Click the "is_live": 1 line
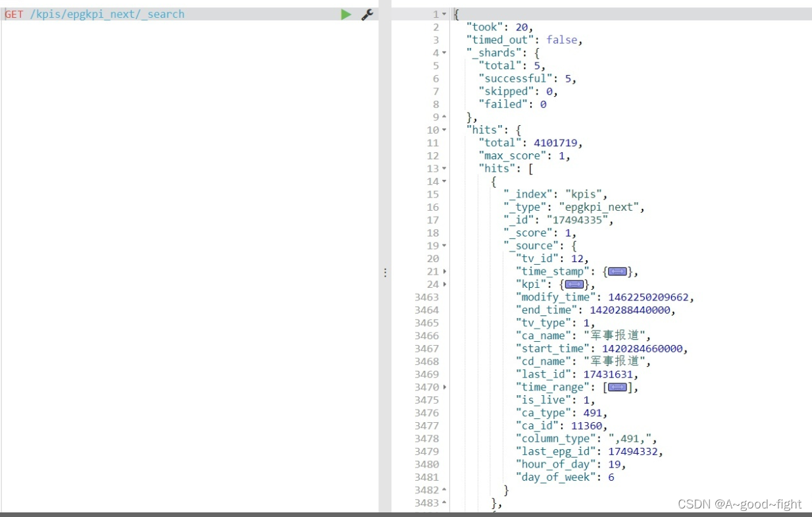 [x=555, y=400]
